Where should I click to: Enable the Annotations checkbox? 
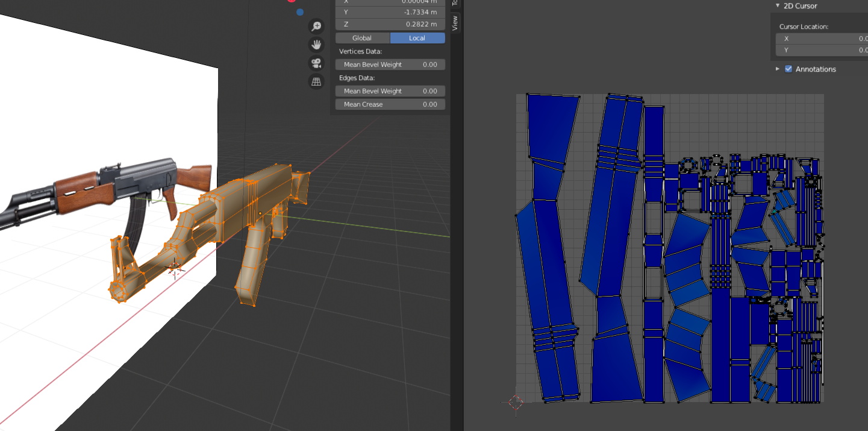pyautogui.click(x=788, y=69)
